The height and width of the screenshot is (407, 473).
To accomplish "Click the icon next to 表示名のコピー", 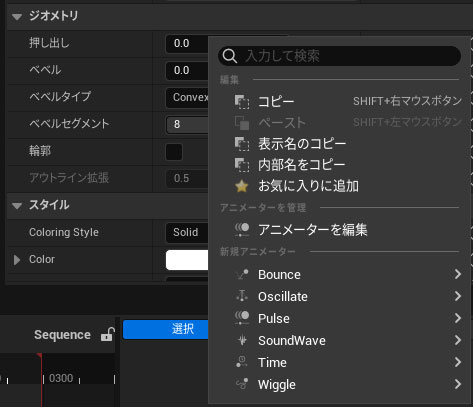I will point(242,144).
